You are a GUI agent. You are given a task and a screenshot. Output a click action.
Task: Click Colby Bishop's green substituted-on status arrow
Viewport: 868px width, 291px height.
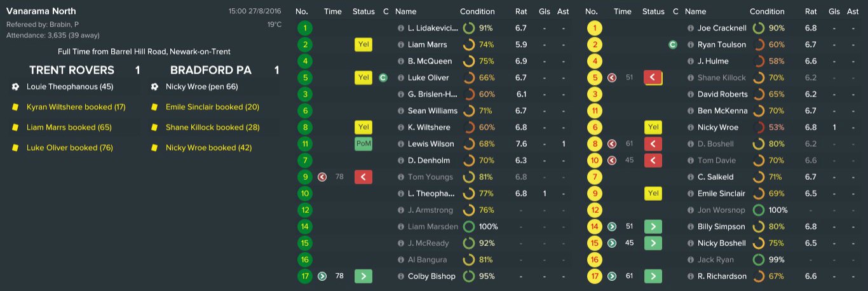click(363, 276)
